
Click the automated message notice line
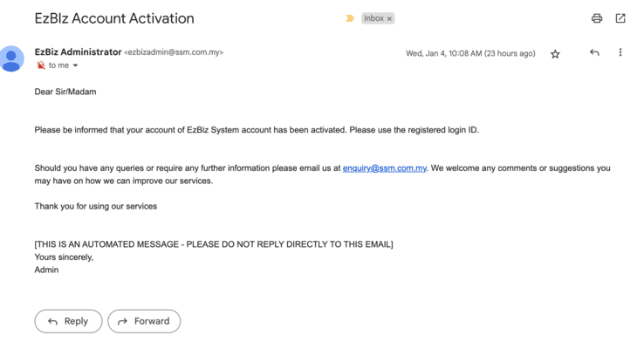pos(214,244)
